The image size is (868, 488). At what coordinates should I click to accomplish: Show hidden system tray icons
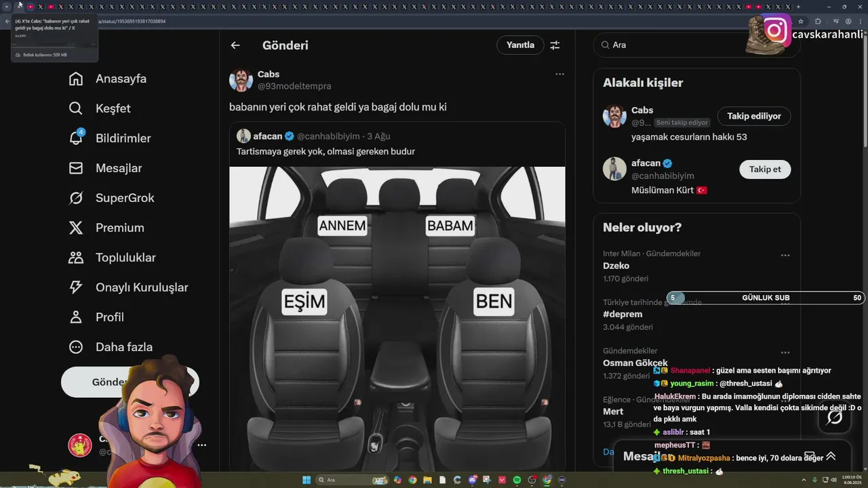805,480
